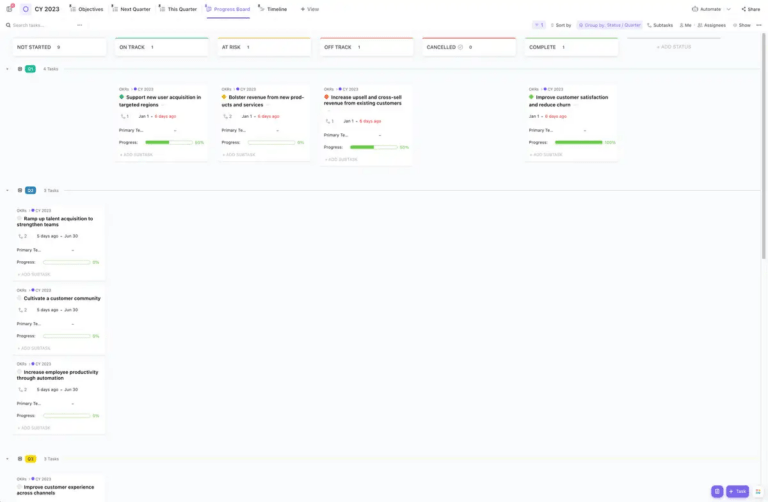Collapse the Q2 group arrow

pyautogui.click(x=7, y=191)
